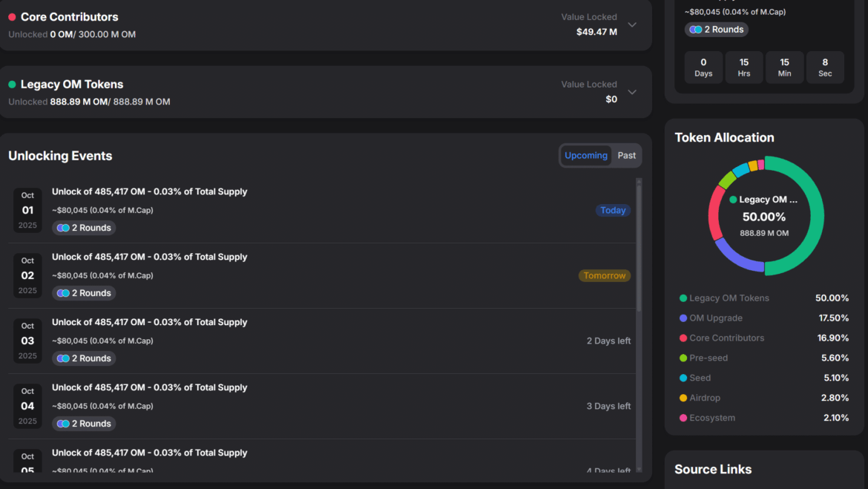Expand the Core Contributors row
The image size is (868, 489).
pyautogui.click(x=632, y=24)
